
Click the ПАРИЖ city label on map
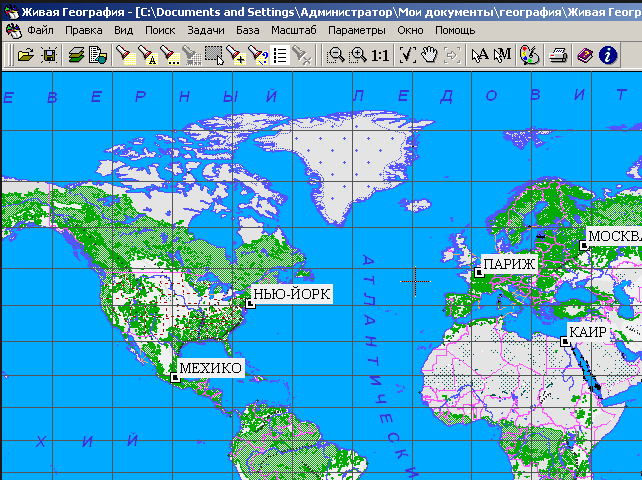511,264
